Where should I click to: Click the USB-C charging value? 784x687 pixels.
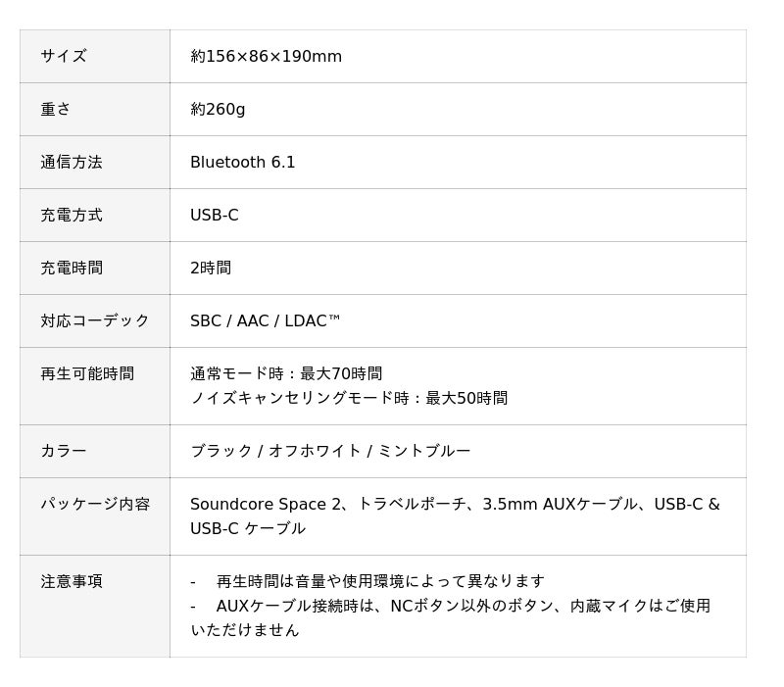(214, 216)
